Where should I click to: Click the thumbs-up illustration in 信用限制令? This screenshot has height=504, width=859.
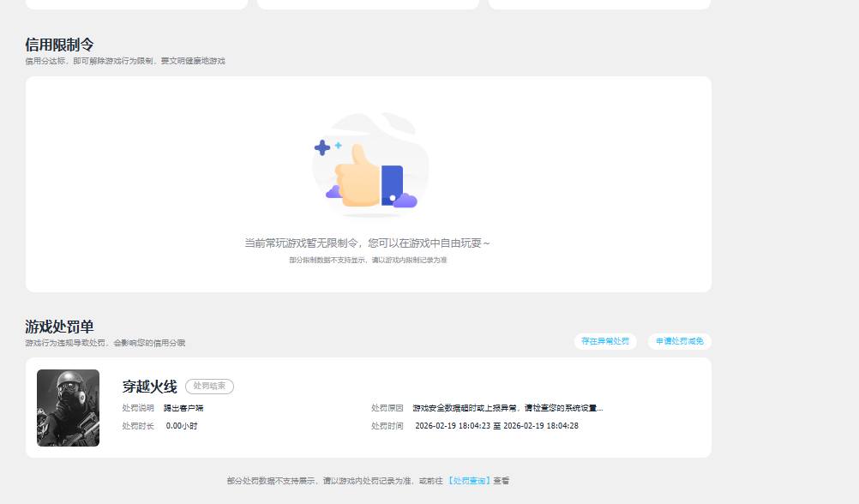click(x=369, y=164)
